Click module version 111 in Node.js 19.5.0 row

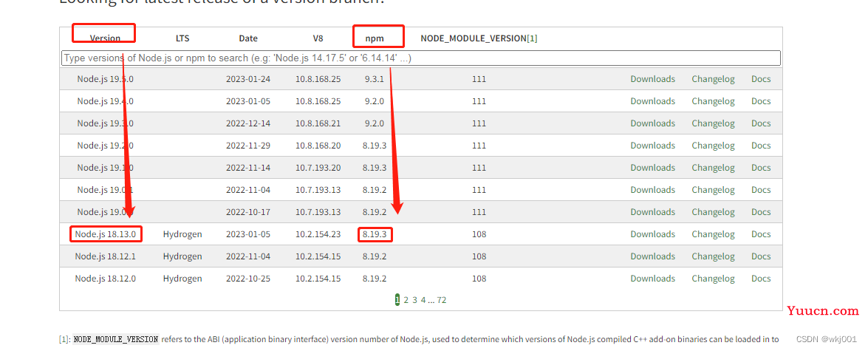479,79
